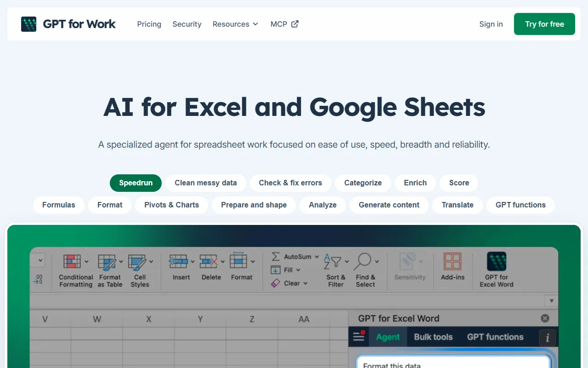The image size is (588, 368).
Task: Click the AutoSum sigma icon
Action: [276, 257]
